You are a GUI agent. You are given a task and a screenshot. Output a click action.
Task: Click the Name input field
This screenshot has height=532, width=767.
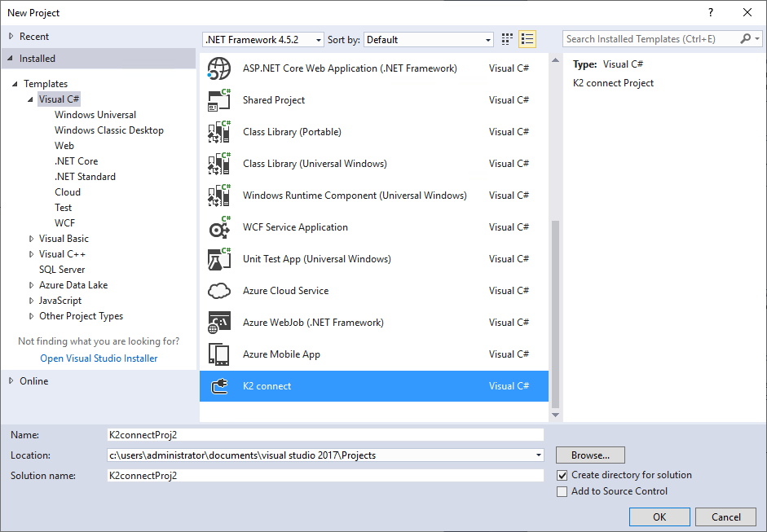[x=325, y=435]
